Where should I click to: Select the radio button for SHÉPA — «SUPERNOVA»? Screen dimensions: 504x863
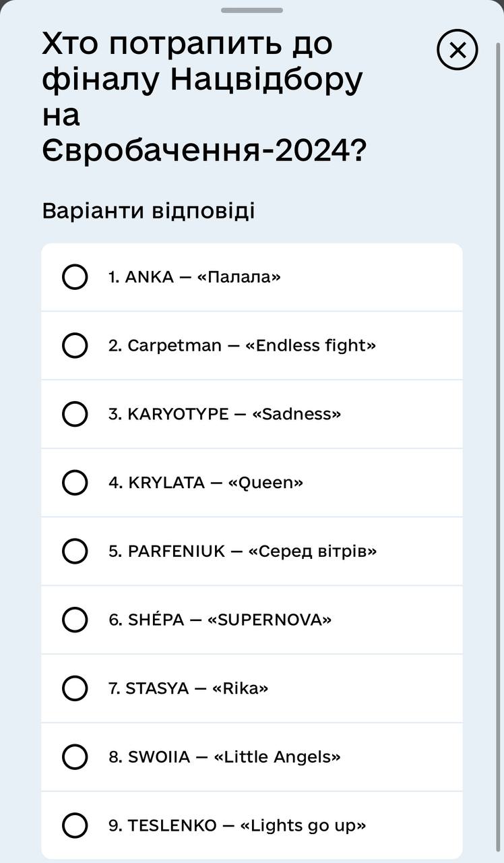point(74,620)
